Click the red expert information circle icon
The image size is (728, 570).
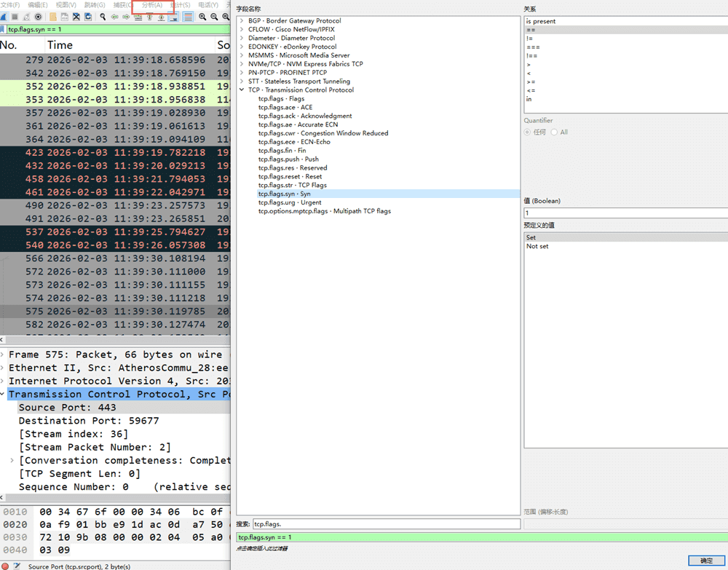(6, 566)
